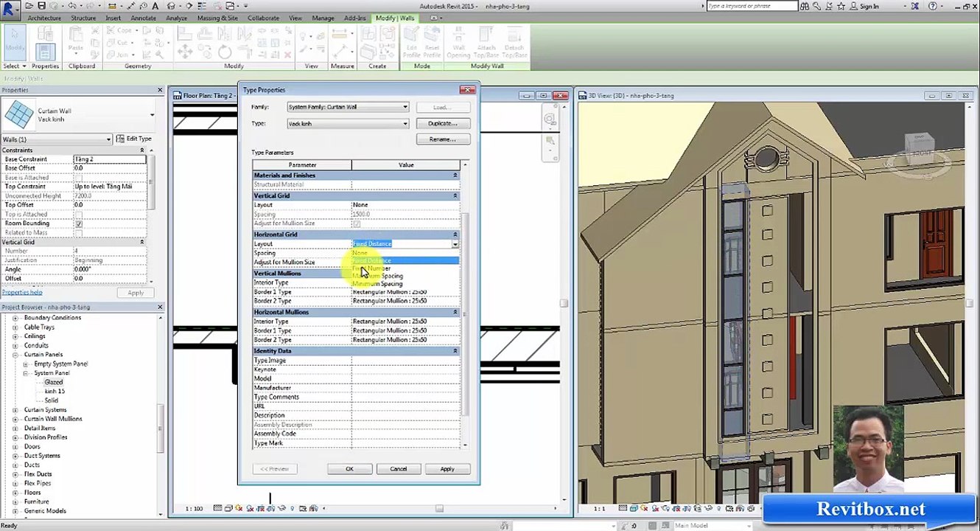The height and width of the screenshot is (531, 980).
Task: Expand the Curtain Systems tree node
Action: click(15, 410)
